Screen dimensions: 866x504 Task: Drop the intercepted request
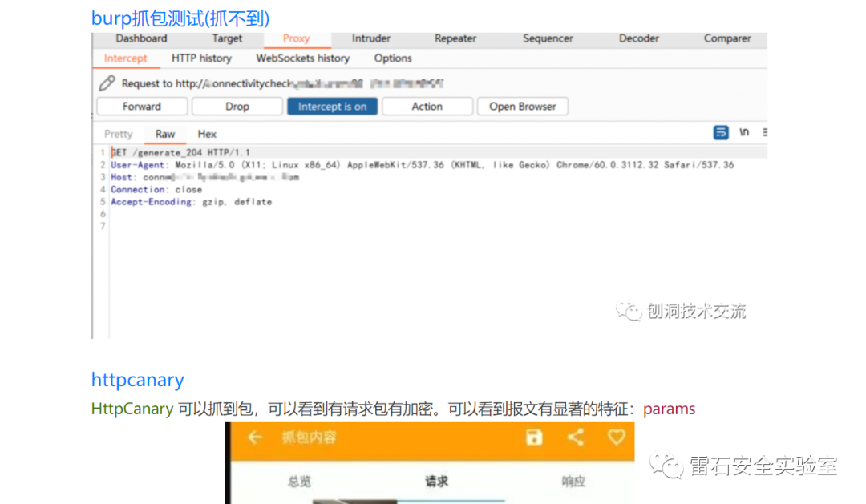pos(237,107)
